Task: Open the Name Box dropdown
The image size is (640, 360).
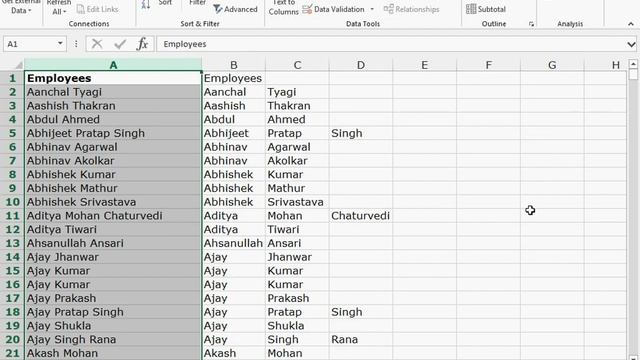Action: [60, 44]
